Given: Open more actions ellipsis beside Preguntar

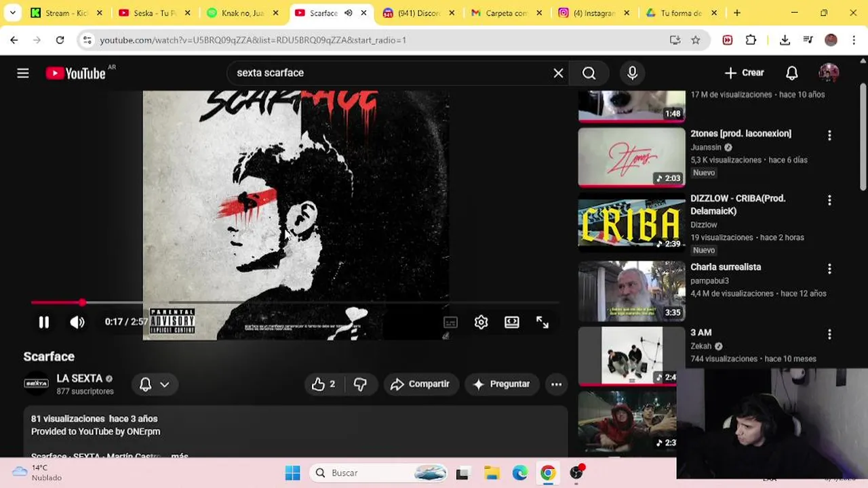Looking at the screenshot, I should [556, 384].
